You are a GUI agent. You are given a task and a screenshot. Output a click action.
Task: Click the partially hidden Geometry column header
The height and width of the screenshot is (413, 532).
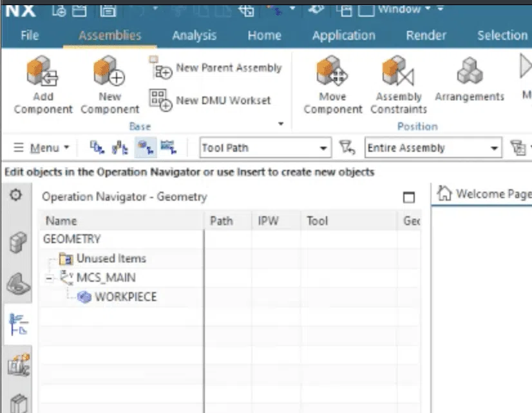tap(410, 221)
